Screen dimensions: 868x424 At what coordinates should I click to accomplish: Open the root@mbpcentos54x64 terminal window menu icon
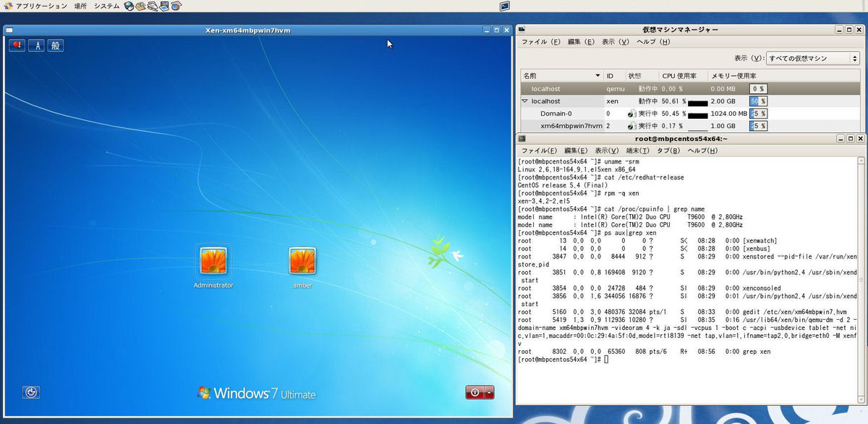tap(522, 138)
